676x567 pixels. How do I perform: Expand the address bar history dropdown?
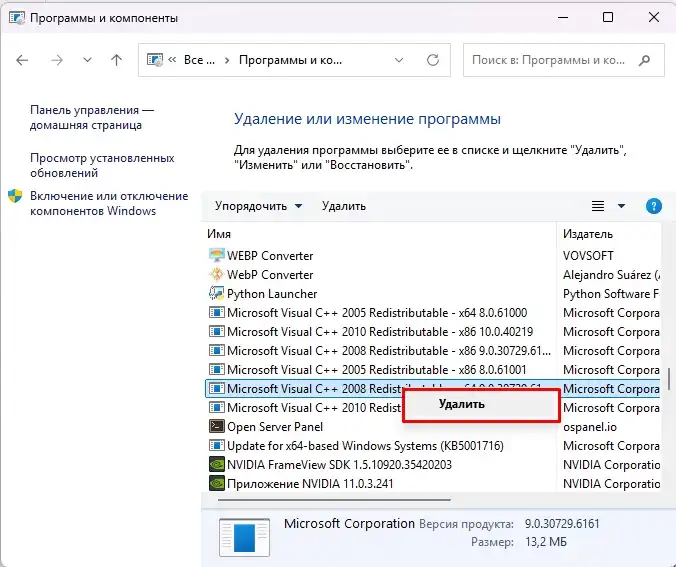399,60
